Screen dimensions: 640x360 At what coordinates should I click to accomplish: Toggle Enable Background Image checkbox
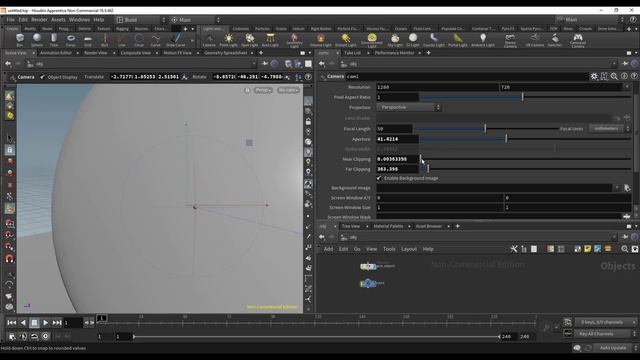379,178
